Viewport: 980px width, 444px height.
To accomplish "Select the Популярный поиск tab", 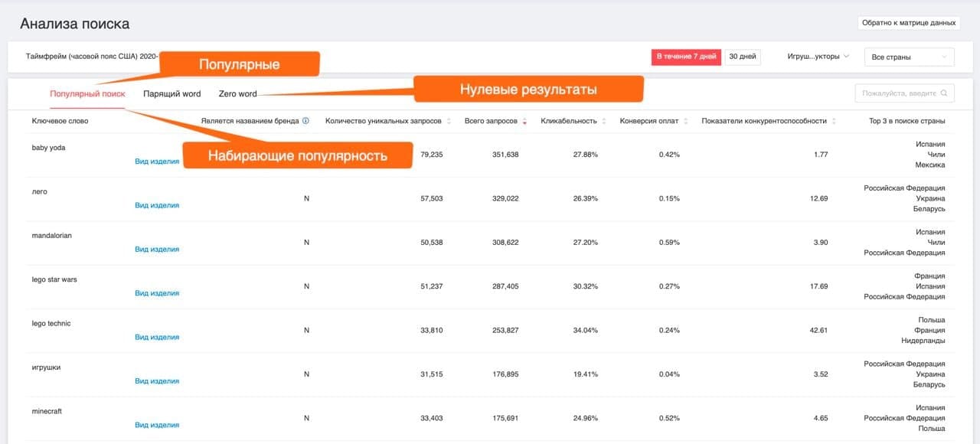I will (87, 94).
